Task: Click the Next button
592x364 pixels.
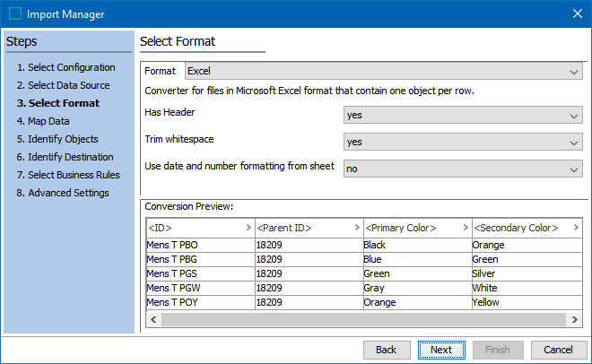Action: point(441,350)
